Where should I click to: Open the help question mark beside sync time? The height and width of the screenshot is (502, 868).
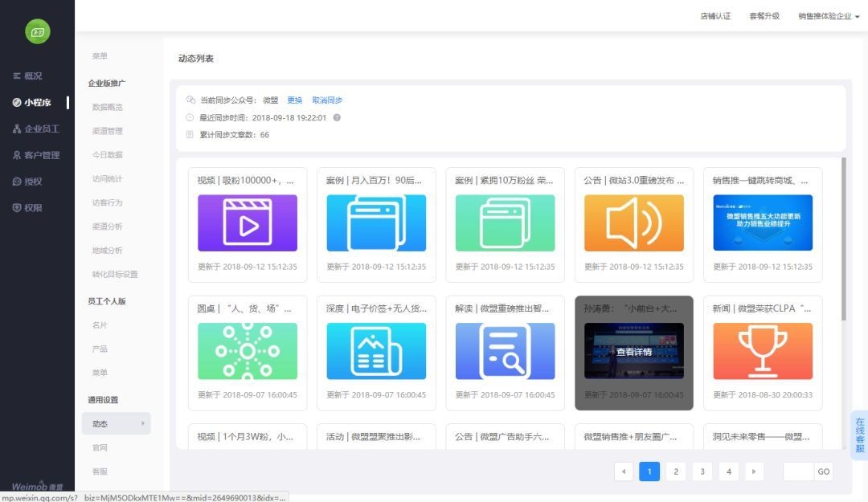[337, 117]
